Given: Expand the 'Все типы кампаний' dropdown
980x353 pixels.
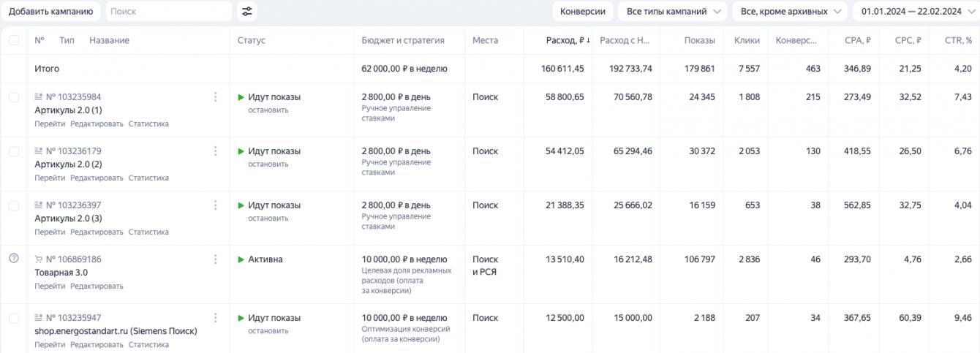Looking at the screenshot, I should click(x=672, y=12).
